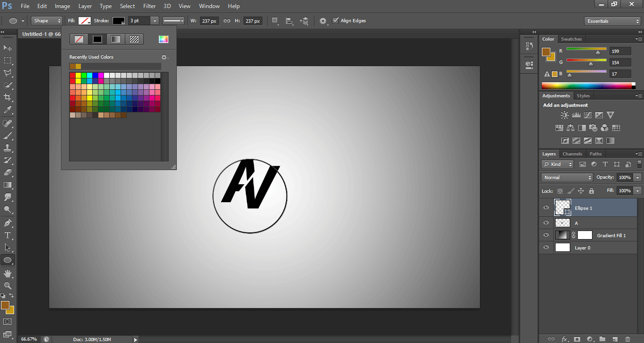
Task: Choose the Hand tool
Action: pyautogui.click(x=8, y=273)
